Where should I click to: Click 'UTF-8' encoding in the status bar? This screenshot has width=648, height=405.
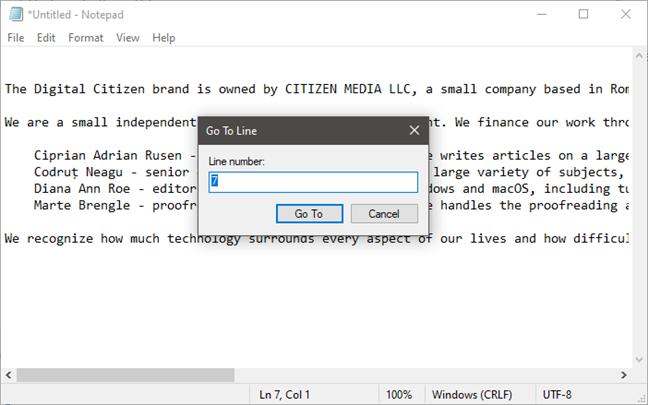tap(557, 395)
